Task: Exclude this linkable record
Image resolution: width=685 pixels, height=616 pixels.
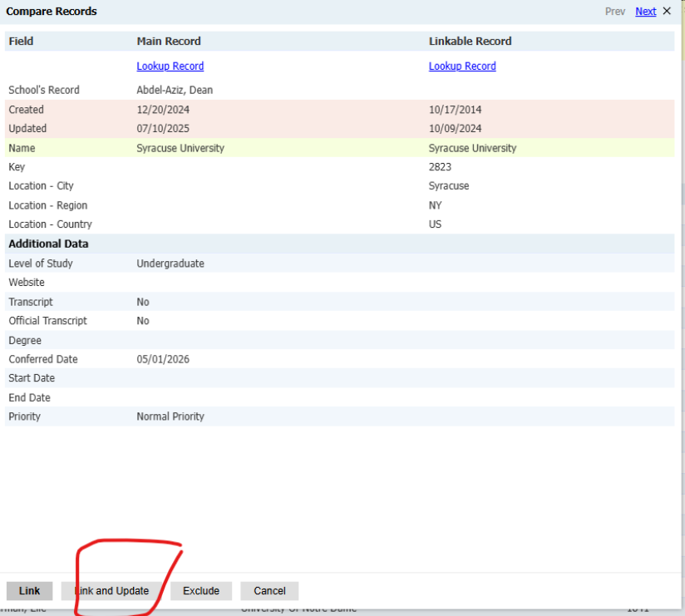Action: tap(201, 591)
